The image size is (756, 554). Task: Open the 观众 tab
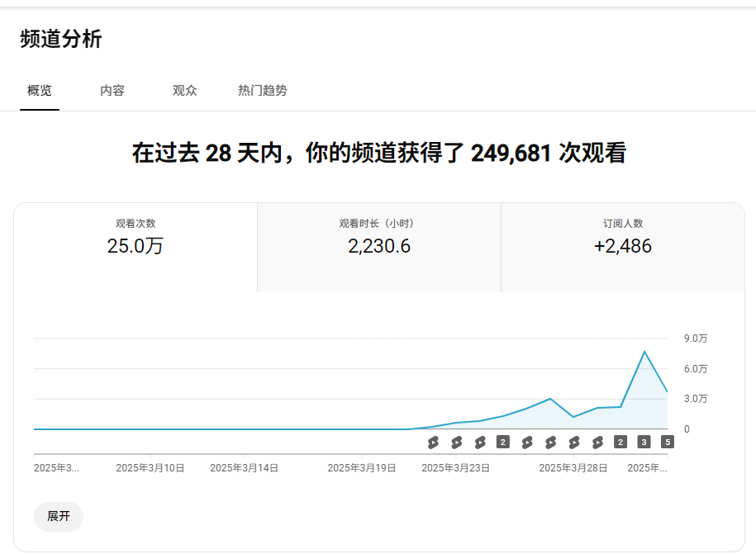coord(184,91)
